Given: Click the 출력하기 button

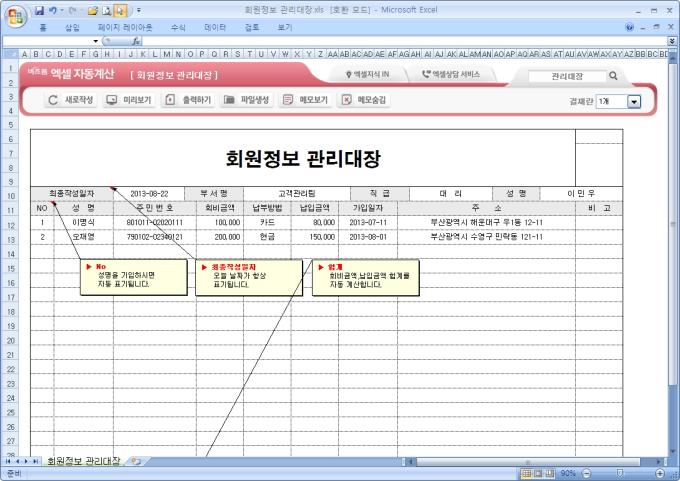Looking at the screenshot, I should [x=188, y=100].
